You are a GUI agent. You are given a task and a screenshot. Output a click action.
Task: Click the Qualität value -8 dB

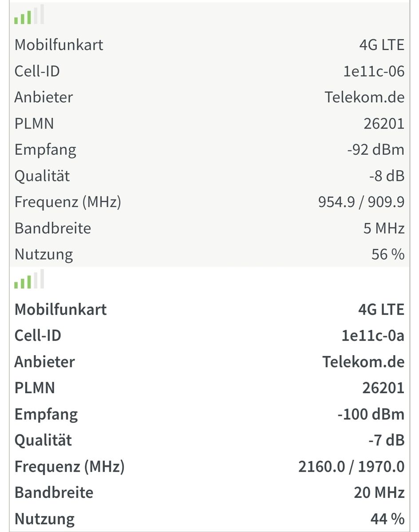point(386,176)
